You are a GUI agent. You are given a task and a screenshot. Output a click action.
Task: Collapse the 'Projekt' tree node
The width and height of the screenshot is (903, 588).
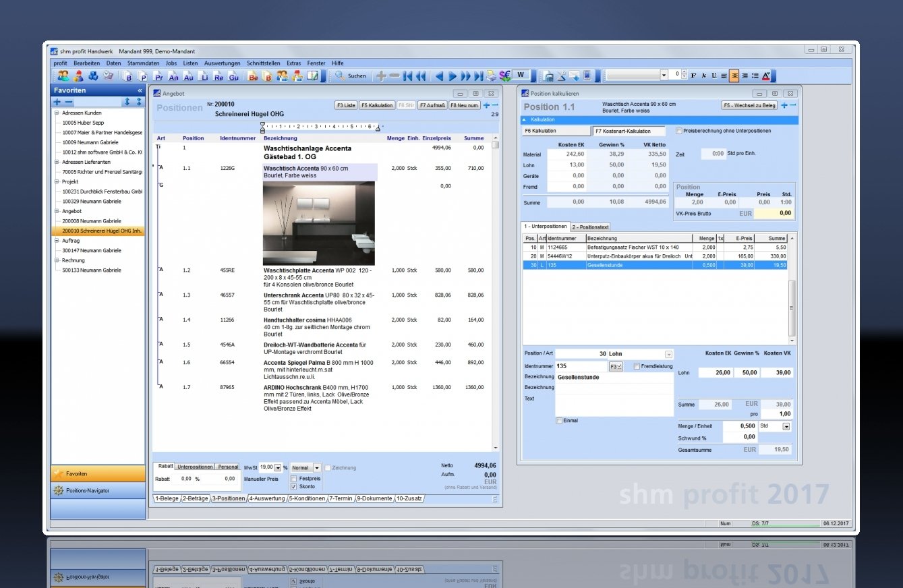coord(57,181)
